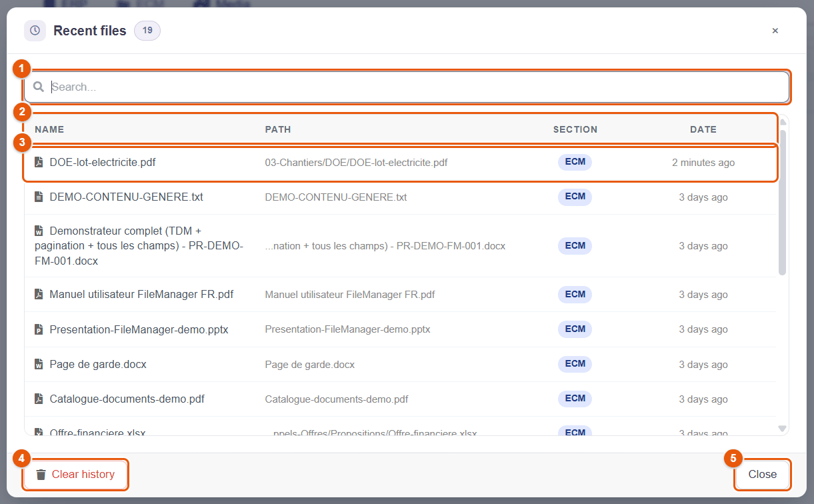
Task: Click PowerPoint icon of Presentation-FileManager-demo.pptx
Action: click(39, 329)
